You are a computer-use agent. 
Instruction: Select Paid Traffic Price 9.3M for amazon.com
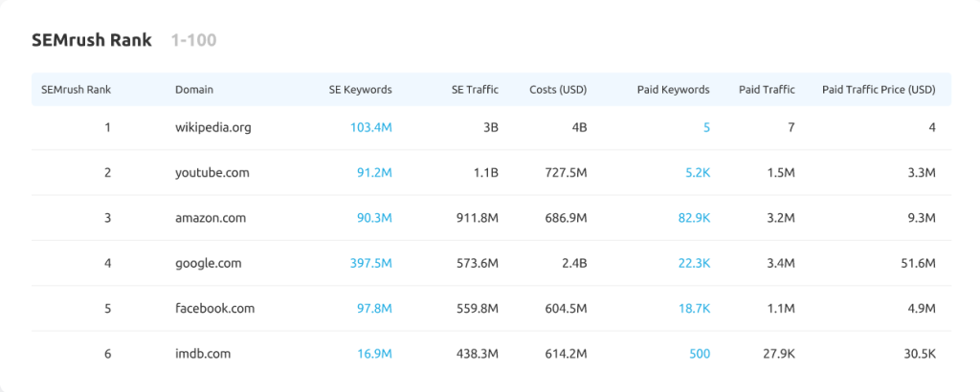point(922,219)
